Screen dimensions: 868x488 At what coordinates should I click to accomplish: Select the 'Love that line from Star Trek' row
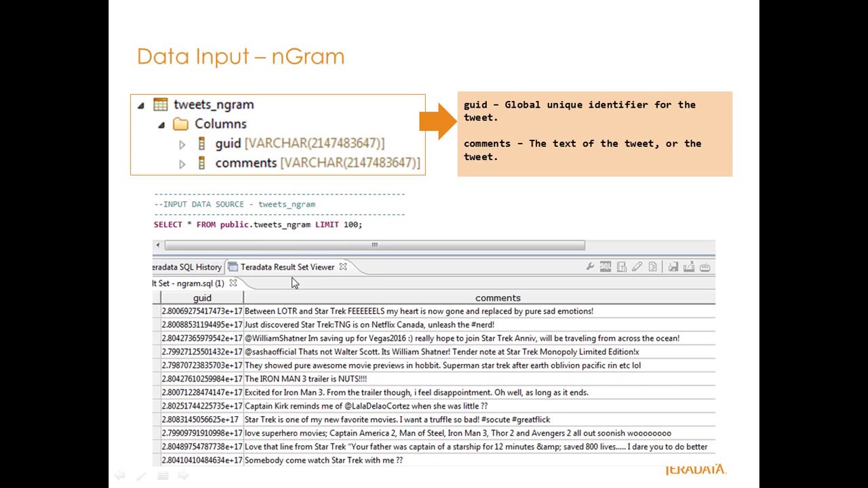pyautogui.click(x=434, y=447)
